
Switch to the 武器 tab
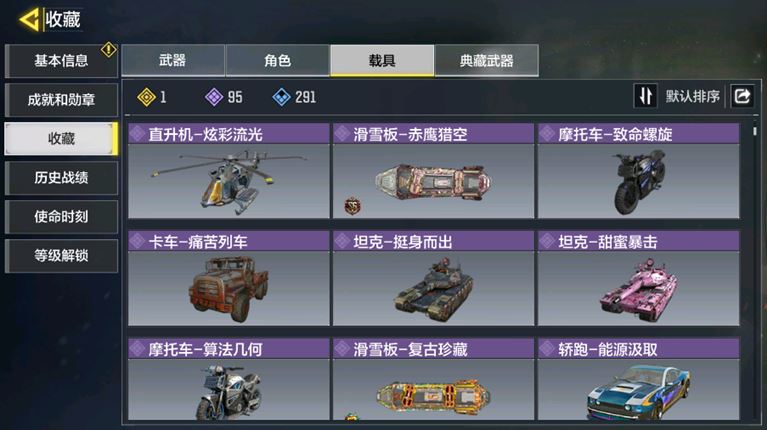click(173, 60)
